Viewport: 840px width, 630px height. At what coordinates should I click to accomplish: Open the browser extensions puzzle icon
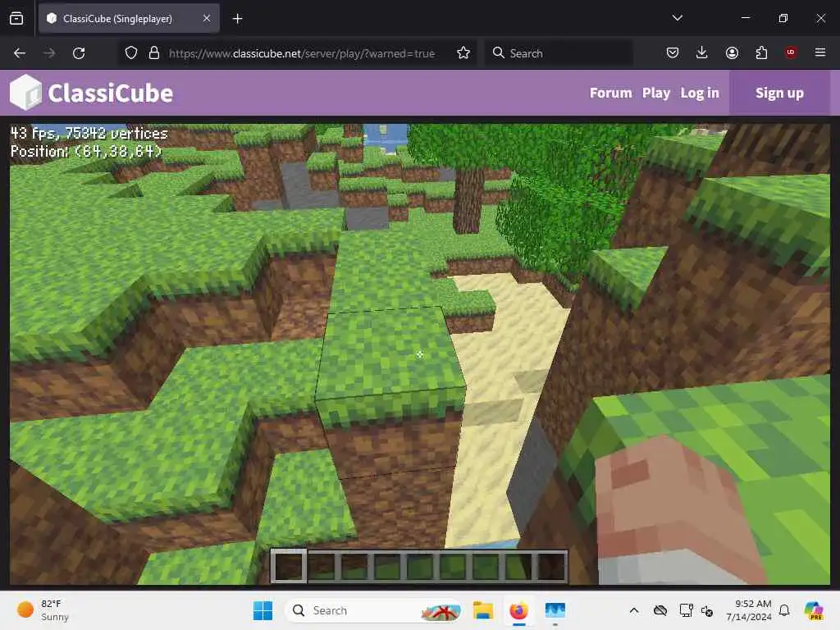pos(761,52)
